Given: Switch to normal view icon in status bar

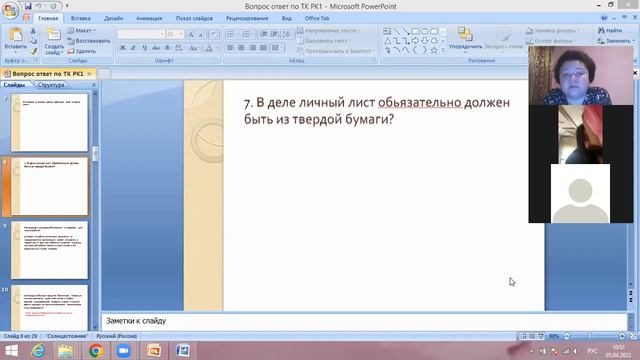Looking at the screenshot, I should [523, 336].
